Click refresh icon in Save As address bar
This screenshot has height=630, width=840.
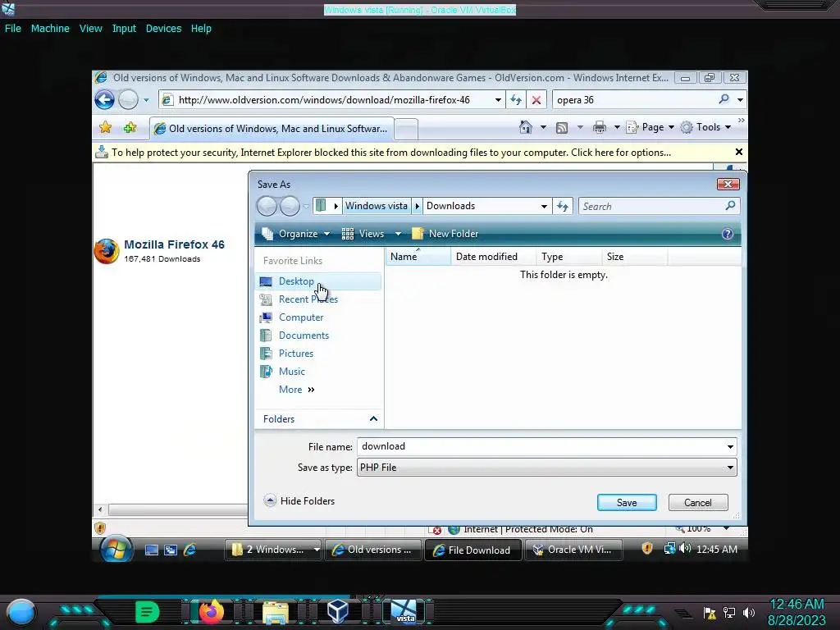tap(563, 206)
